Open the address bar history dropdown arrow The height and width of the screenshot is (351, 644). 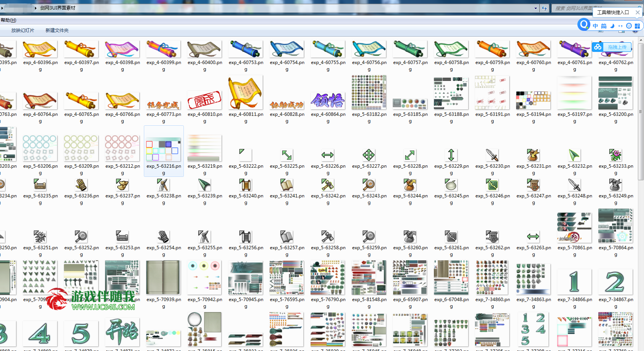(x=536, y=8)
